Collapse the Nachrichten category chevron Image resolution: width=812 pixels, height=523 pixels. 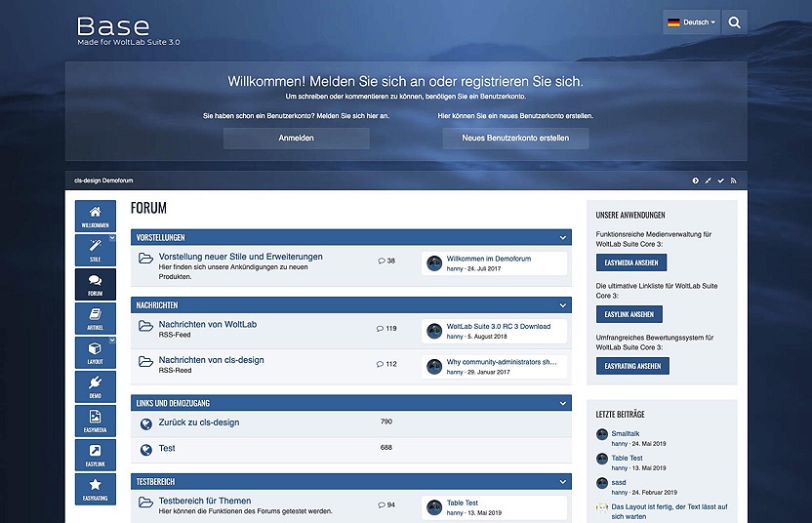pyautogui.click(x=563, y=305)
